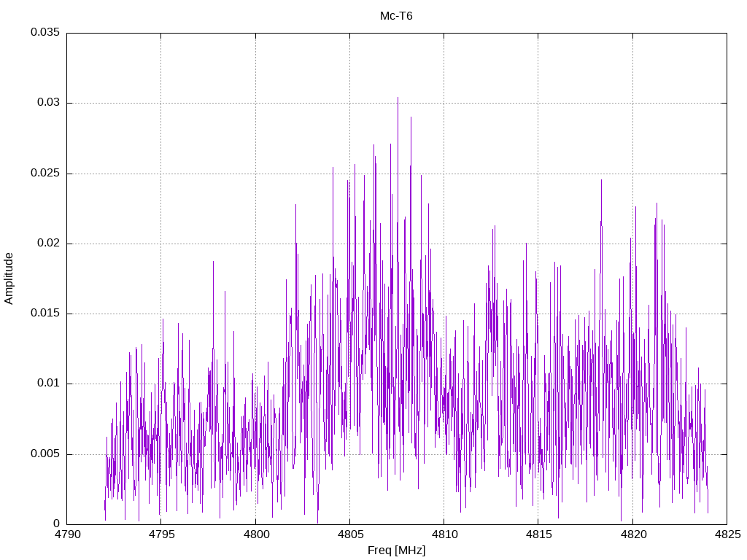This screenshot has width=747, height=560.
Task: Click the plot title Mc-T6
Action: coord(396,16)
